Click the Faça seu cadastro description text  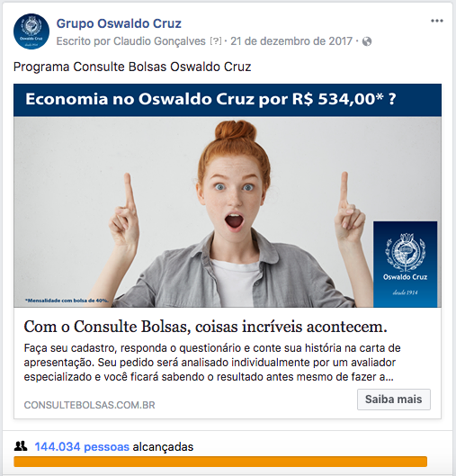pyautogui.click(x=212, y=363)
